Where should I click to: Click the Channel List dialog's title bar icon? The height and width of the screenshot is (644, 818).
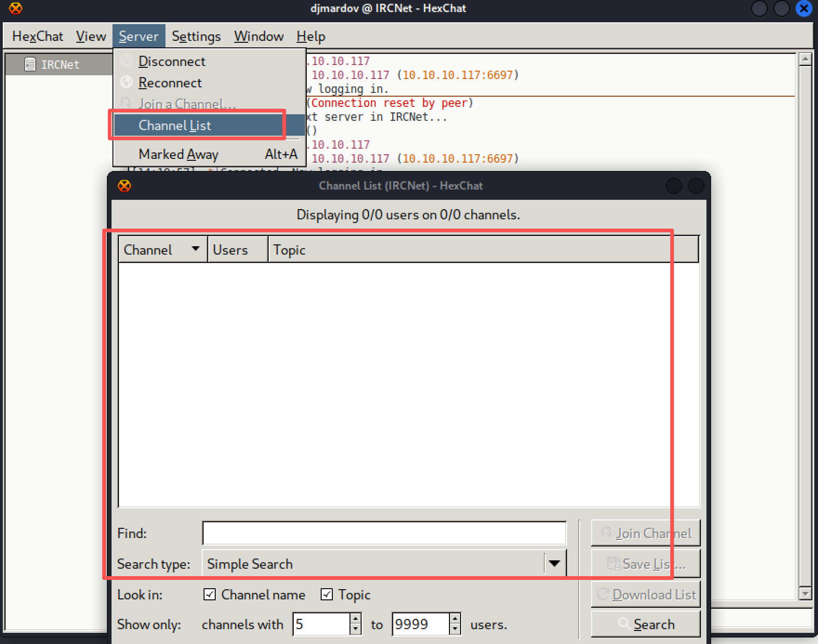125,186
